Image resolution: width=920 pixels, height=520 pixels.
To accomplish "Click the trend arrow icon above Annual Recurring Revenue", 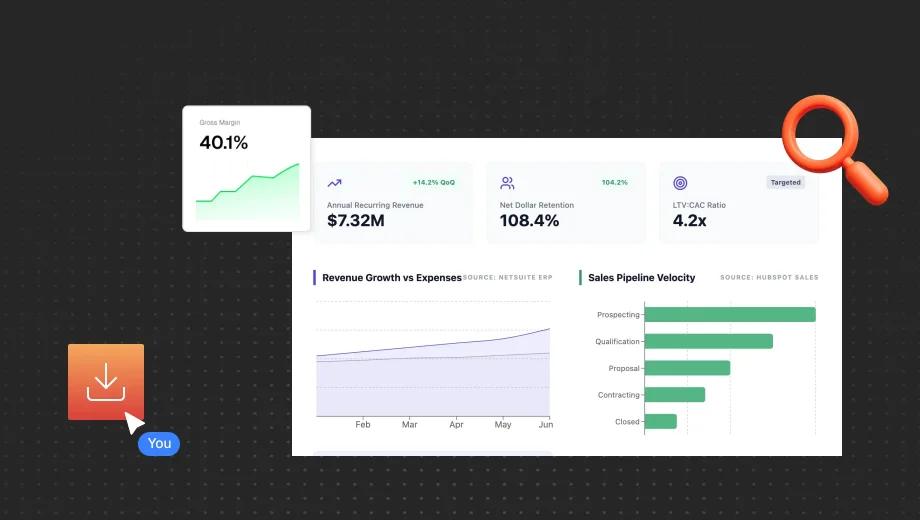I will [x=334, y=183].
